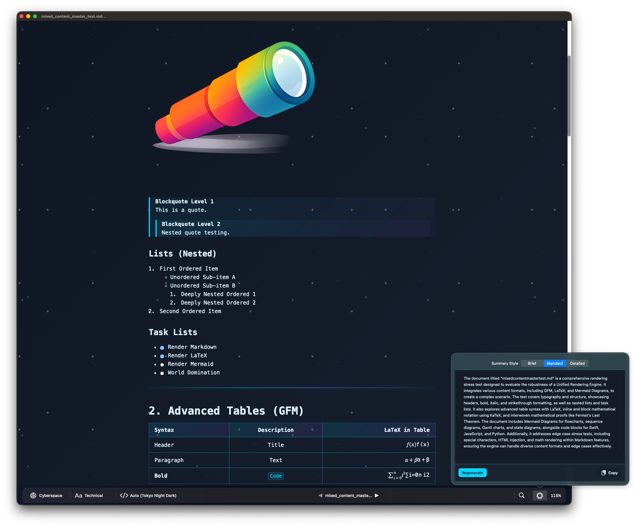
Task: Click the Title table cell
Action: pos(276,445)
